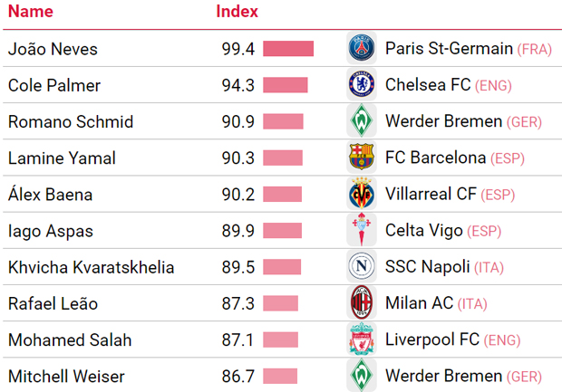The height and width of the screenshot is (392, 562).
Task: Click the Chelsea FC club crest
Action: point(362,85)
